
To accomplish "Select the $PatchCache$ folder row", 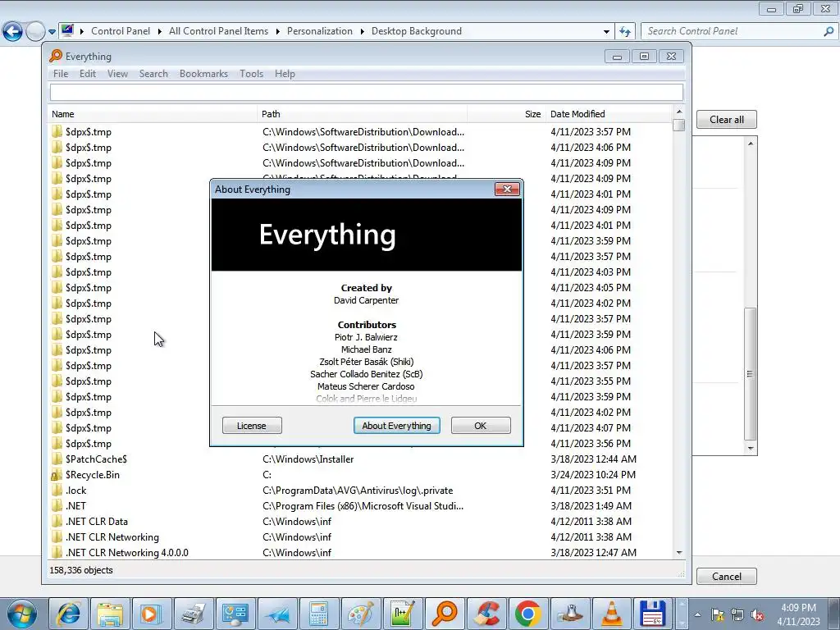I will pos(361,459).
